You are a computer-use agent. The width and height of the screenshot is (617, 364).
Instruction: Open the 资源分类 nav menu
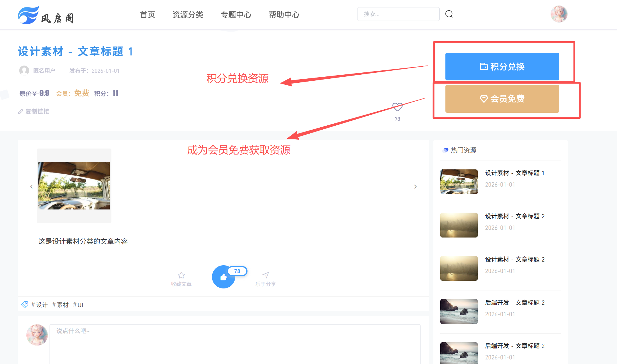188,15
